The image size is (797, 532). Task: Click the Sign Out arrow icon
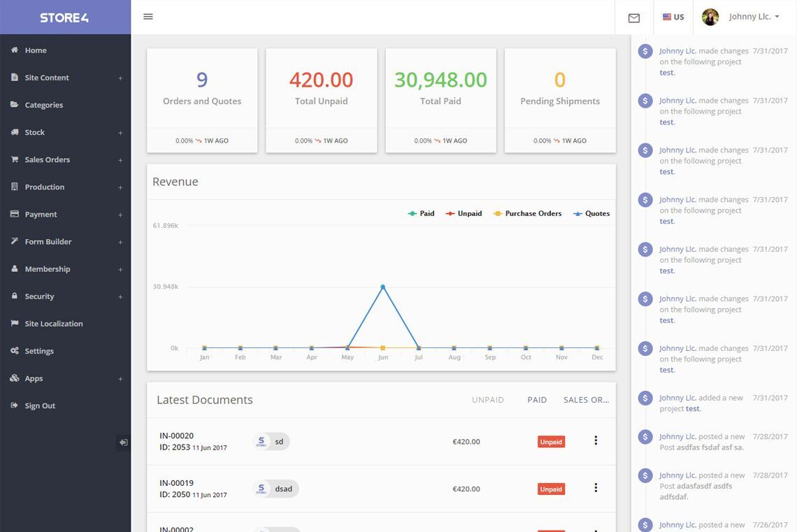(14, 405)
